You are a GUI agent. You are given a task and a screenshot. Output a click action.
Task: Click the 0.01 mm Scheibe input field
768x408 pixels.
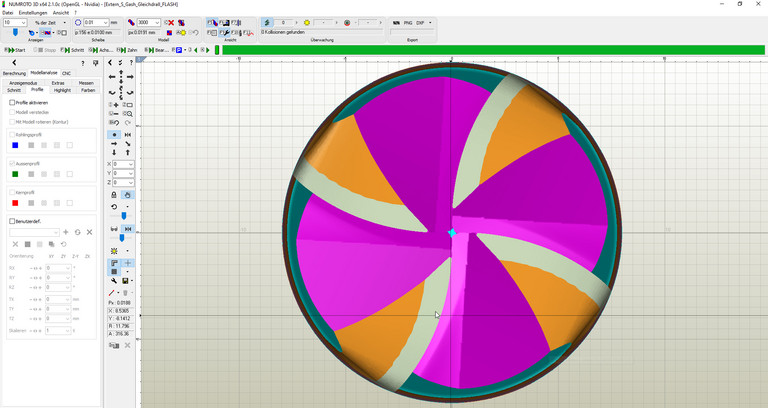tap(94, 22)
